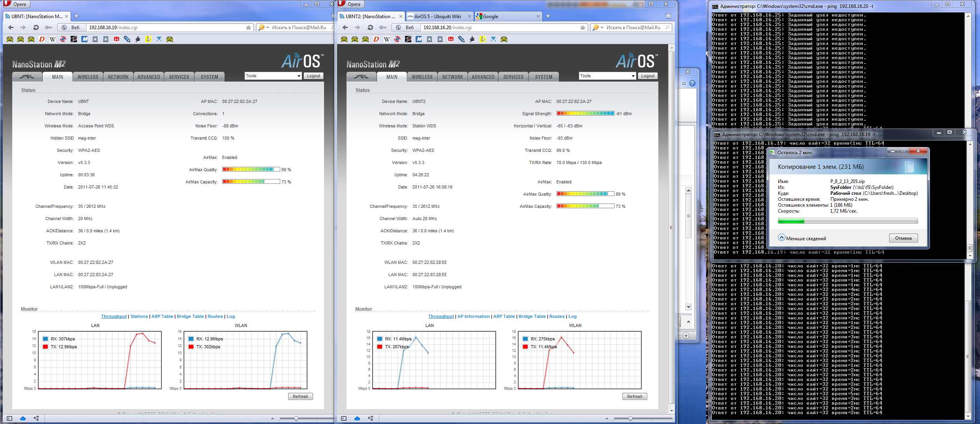Open Ubiquiti logo tab in UBNT2 page
This screenshot has height=424, width=980.
(x=361, y=77)
